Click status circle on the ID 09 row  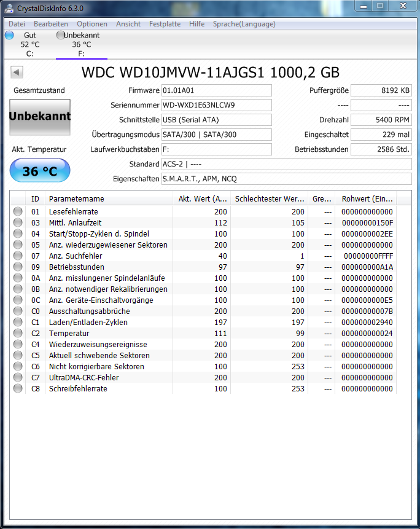(x=18, y=267)
